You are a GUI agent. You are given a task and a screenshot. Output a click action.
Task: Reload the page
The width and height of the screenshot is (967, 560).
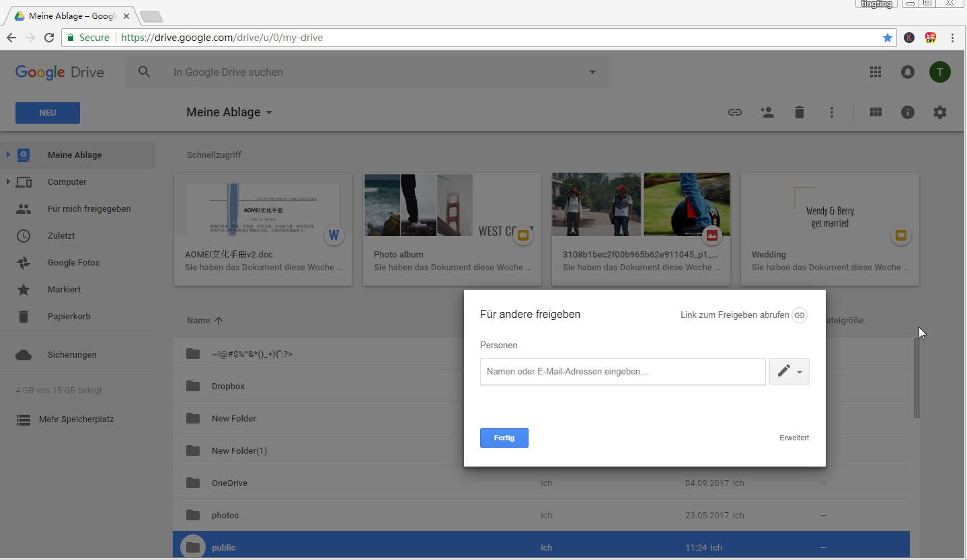(x=49, y=38)
